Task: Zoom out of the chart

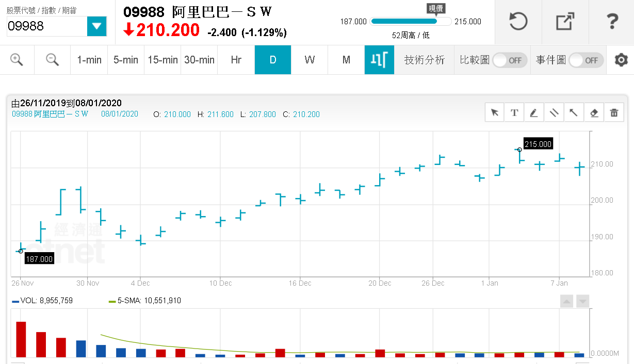Action: (x=52, y=60)
